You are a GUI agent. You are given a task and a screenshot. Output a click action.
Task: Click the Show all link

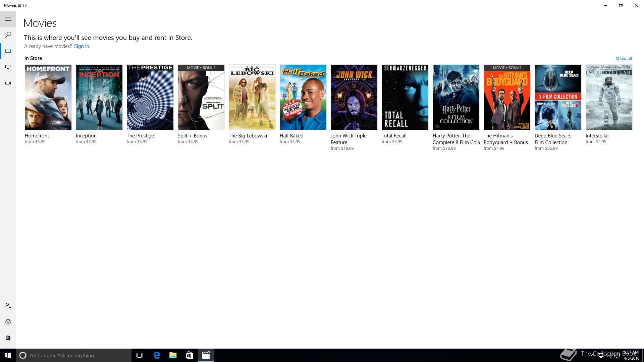pyautogui.click(x=624, y=58)
